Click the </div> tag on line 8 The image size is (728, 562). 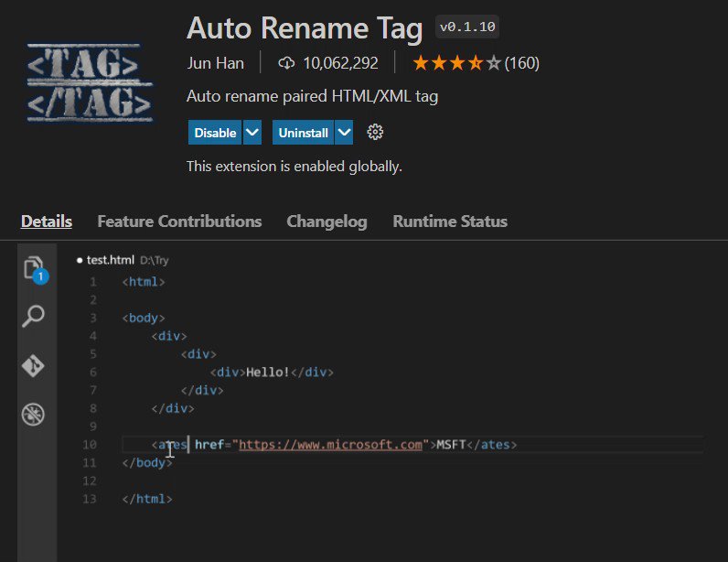tap(173, 408)
